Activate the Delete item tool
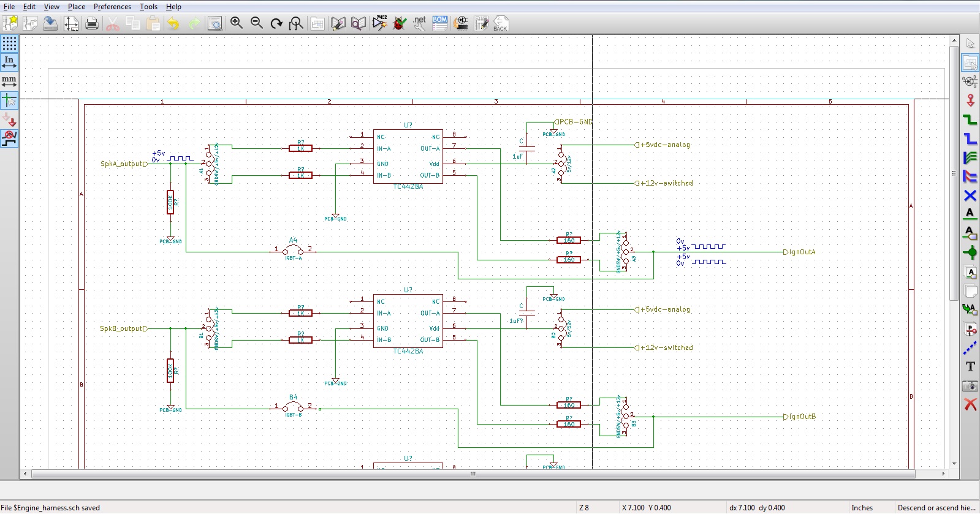 click(x=970, y=404)
